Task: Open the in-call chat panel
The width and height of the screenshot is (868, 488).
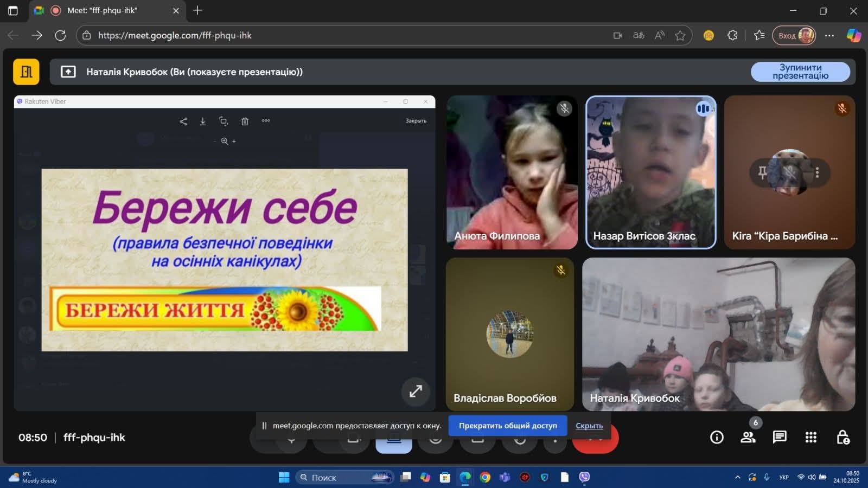Action: (780, 437)
